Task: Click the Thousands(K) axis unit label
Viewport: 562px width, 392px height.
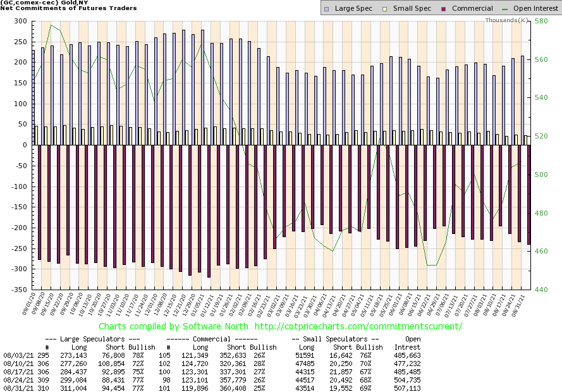Action: [506, 20]
